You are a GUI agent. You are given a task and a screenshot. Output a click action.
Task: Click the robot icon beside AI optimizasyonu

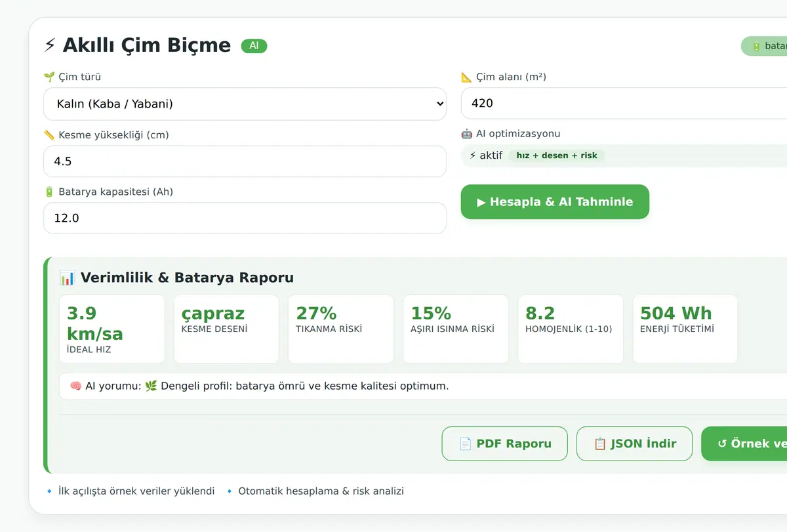point(467,134)
